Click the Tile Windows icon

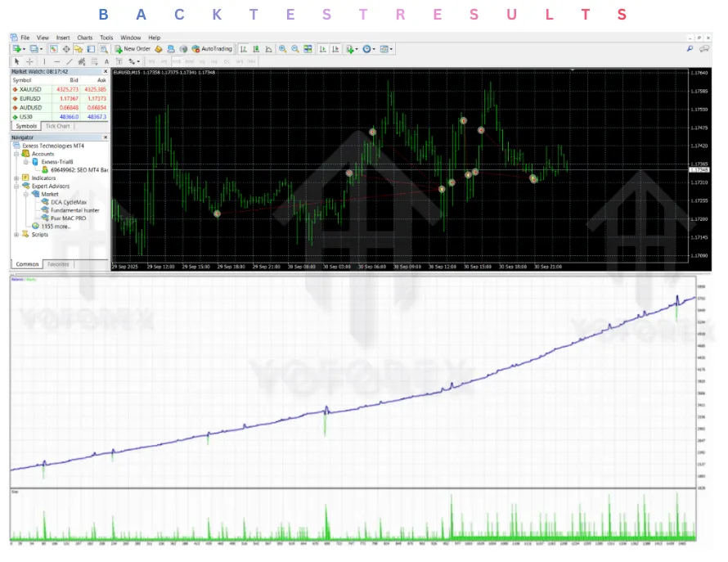coord(308,49)
